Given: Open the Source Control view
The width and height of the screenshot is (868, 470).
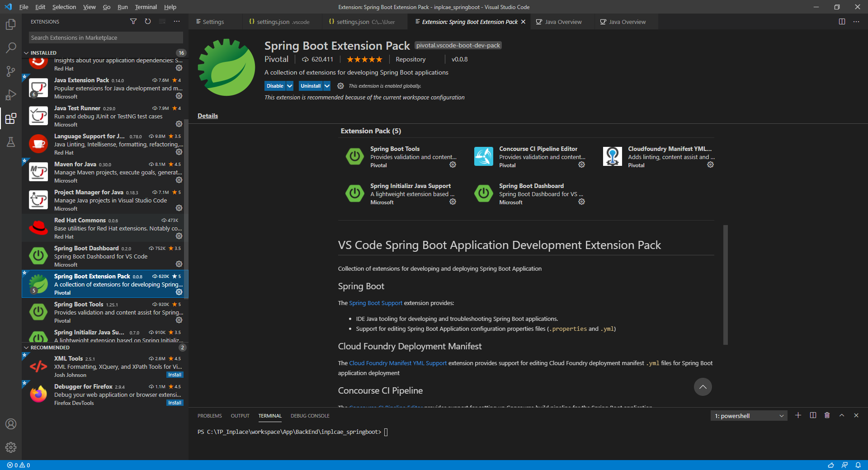Looking at the screenshot, I should tap(11, 71).
